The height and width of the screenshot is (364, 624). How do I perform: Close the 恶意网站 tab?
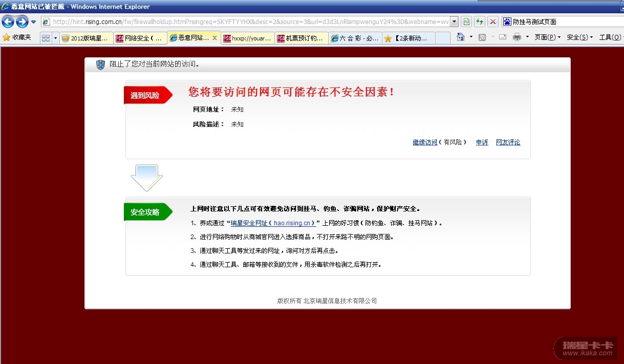pos(214,38)
